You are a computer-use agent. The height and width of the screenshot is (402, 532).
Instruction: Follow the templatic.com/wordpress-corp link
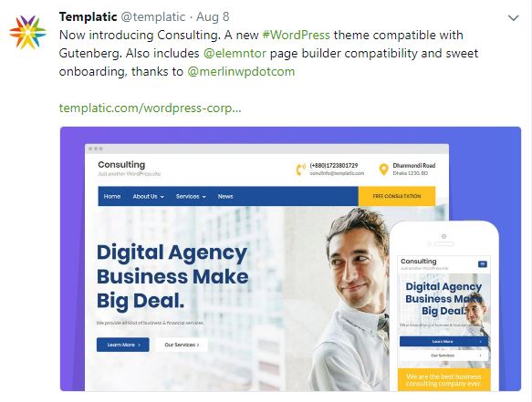point(150,108)
